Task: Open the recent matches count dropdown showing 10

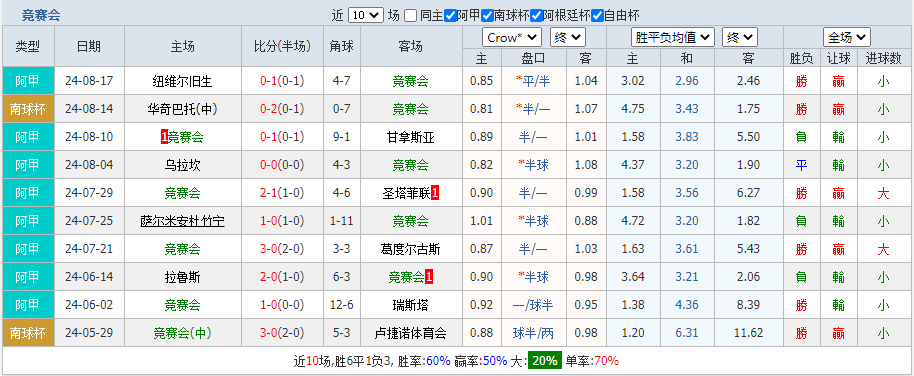Action: point(365,16)
